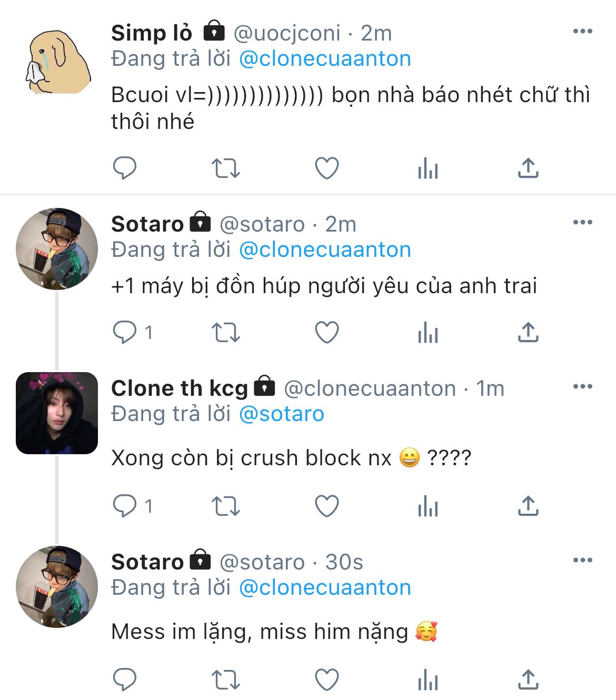Open Clone th kcg's profile avatar
616x700 pixels.
coord(57,413)
